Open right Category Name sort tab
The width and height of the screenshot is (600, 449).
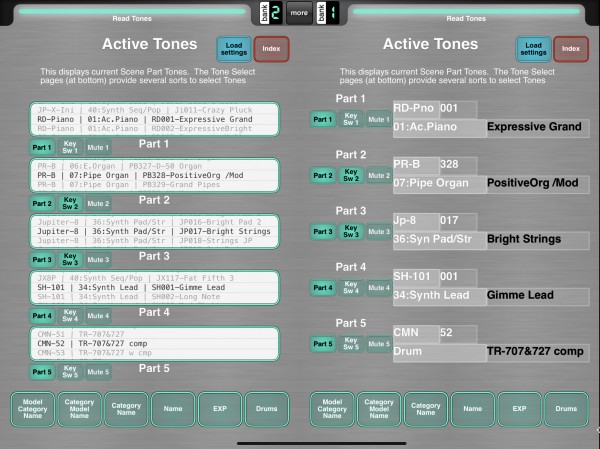pos(426,409)
